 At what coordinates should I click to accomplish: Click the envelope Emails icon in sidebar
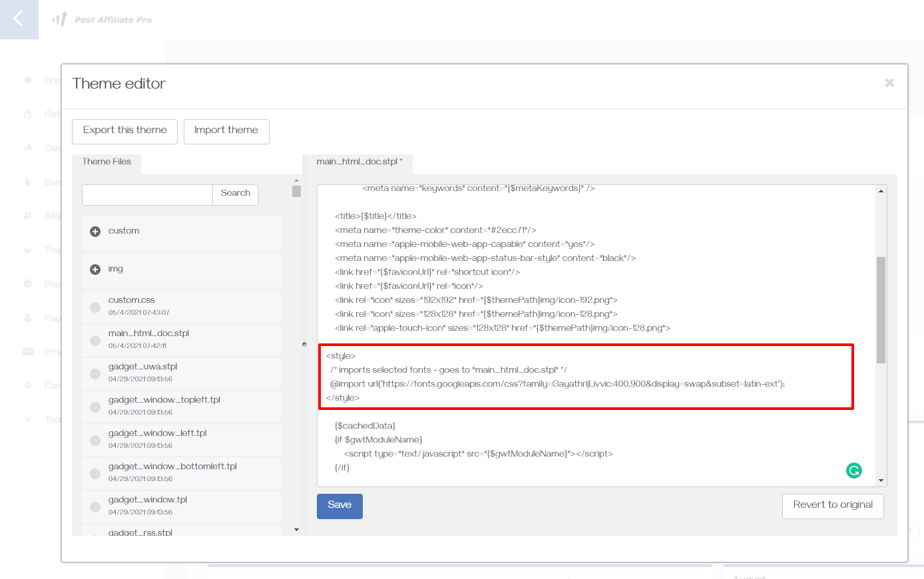(28, 351)
